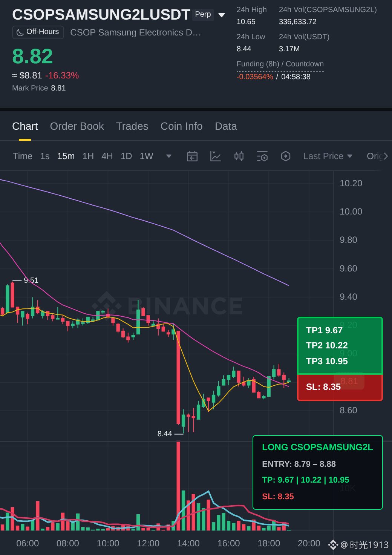Open the chart display settings icon
The width and height of the screenshot is (392, 555).
(262, 156)
